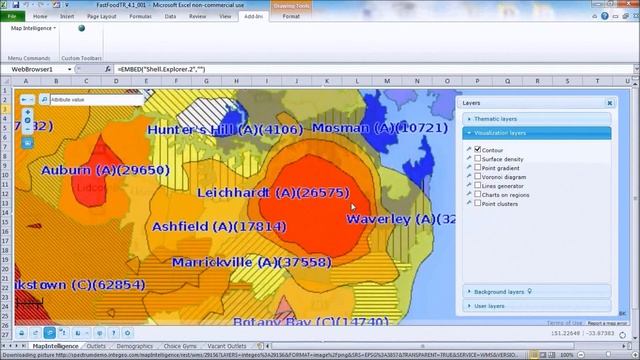The width and height of the screenshot is (640, 360).
Task: Click the Leichhardt (A)(26575) map label
Action: click(x=273, y=193)
